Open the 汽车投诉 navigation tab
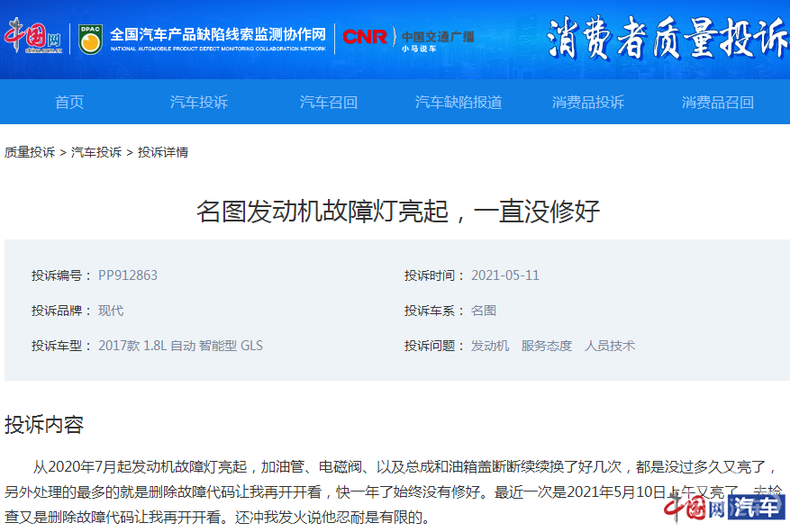The height and width of the screenshot is (532, 790). click(x=199, y=103)
